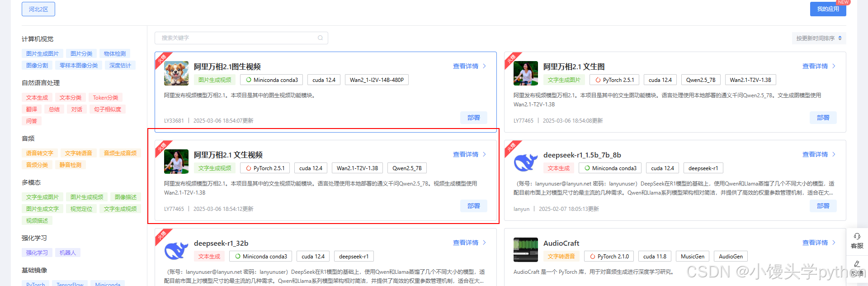Click the 阿里万相2.1图生视频 card title
868x286 pixels.
point(227,67)
